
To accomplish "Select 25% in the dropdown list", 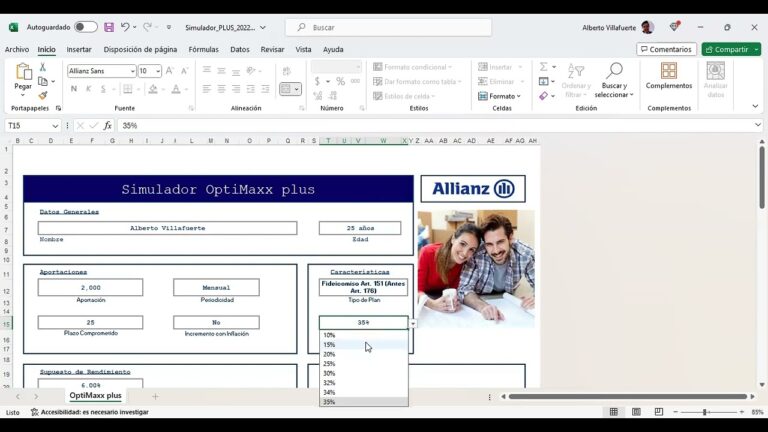I will tap(363, 364).
